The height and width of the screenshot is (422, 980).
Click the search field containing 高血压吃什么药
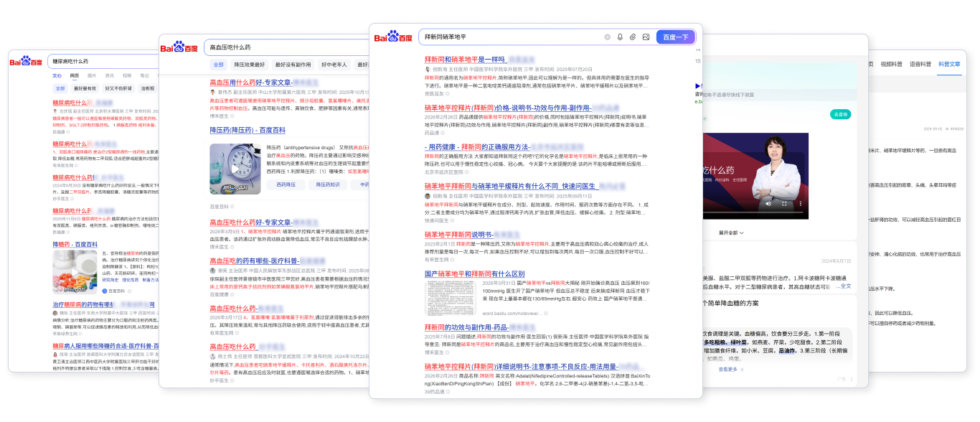pos(287,47)
